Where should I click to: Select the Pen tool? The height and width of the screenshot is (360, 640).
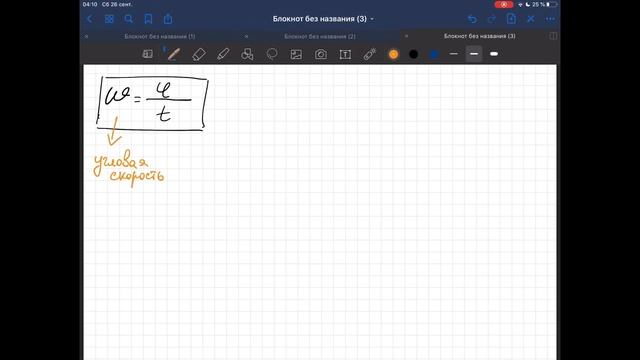click(173, 54)
